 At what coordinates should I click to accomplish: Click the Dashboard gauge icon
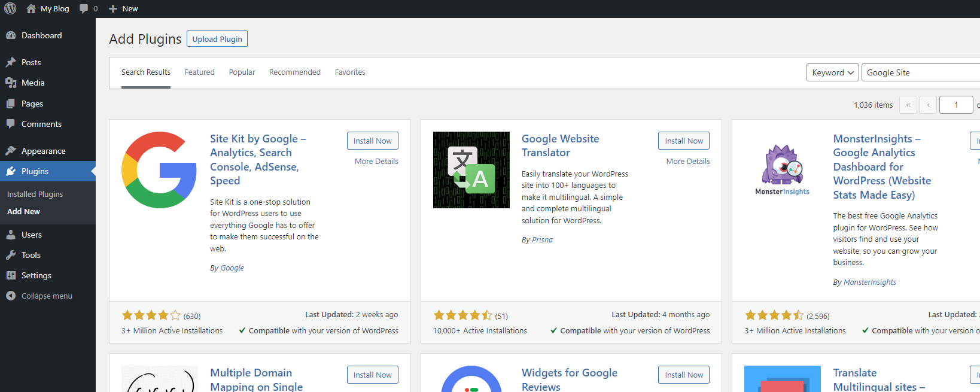(11, 35)
